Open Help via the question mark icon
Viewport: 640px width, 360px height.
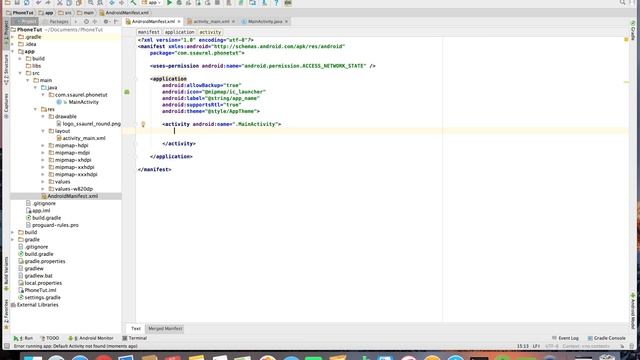pyautogui.click(x=276, y=3)
